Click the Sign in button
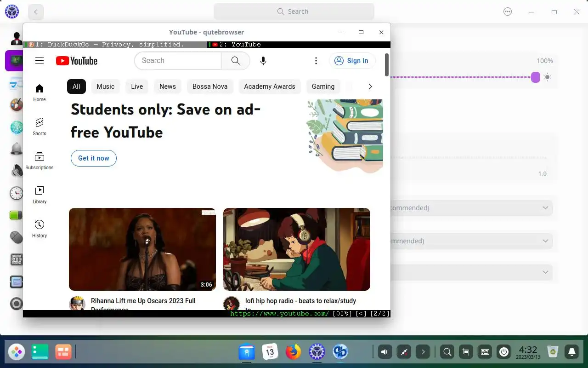 pos(352,61)
